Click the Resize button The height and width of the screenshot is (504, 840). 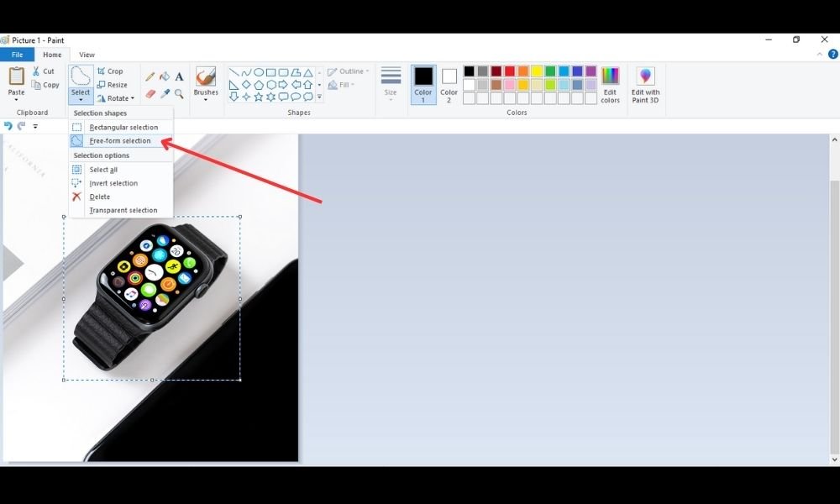112,85
